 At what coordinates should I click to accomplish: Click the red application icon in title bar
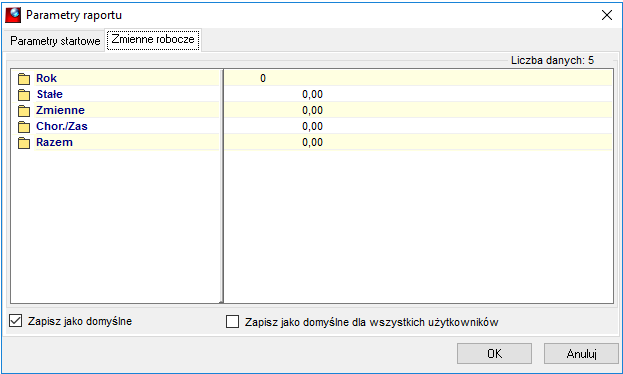click(13, 15)
